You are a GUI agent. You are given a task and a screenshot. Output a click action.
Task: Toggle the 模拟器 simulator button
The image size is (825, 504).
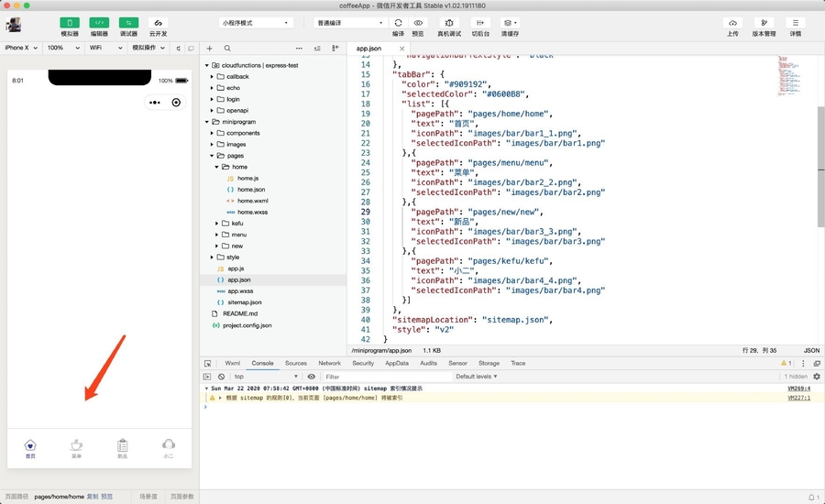(x=70, y=23)
